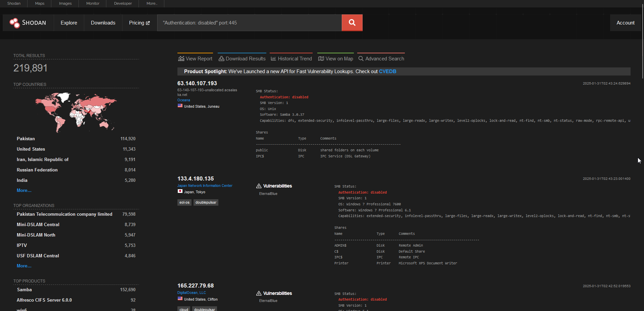Open the Explore menu
The height and width of the screenshot is (311, 644).
click(x=69, y=23)
